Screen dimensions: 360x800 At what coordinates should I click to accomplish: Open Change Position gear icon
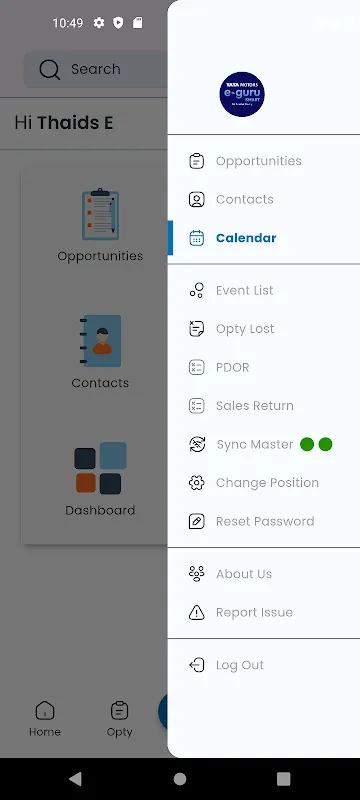196,483
